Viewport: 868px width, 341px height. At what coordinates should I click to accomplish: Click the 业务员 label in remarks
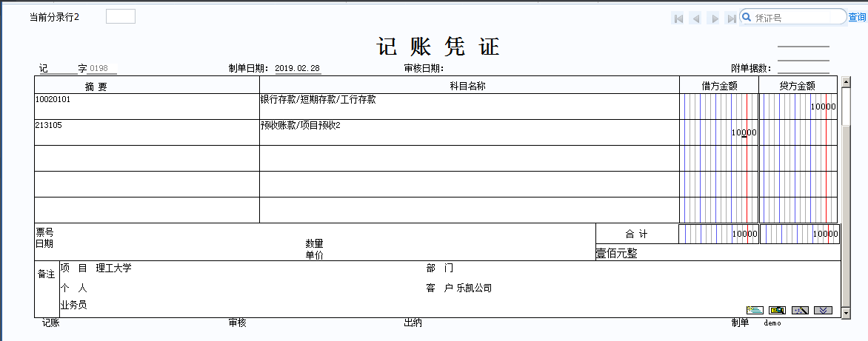[x=73, y=305]
